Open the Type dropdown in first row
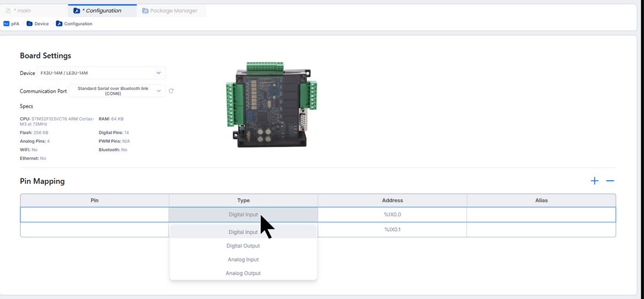This screenshot has height=299, width=644. pyautogui.click(x=244, y=214)
